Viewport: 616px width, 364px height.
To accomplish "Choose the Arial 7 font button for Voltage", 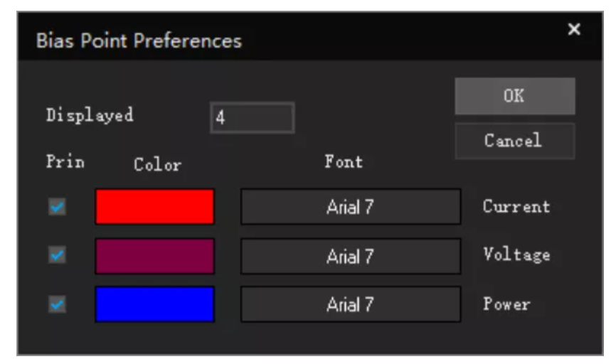I will click(351, 256).
